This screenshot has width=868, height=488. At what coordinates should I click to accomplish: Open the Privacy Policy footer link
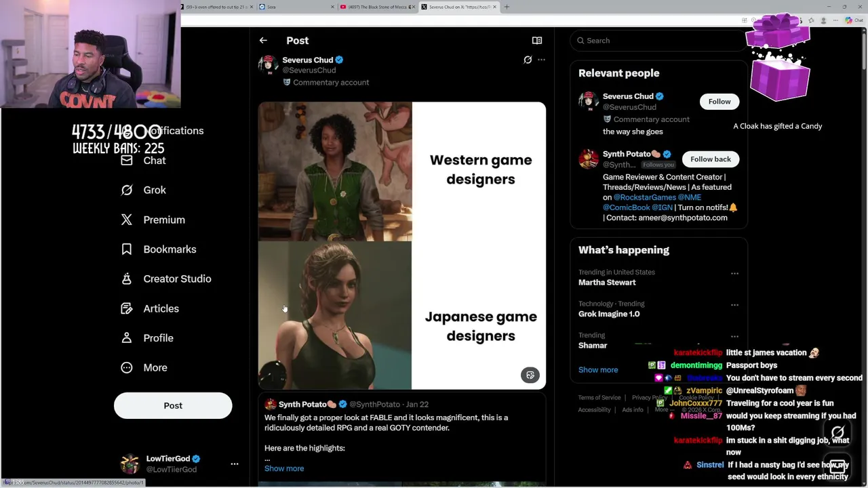tap(650, 398)
